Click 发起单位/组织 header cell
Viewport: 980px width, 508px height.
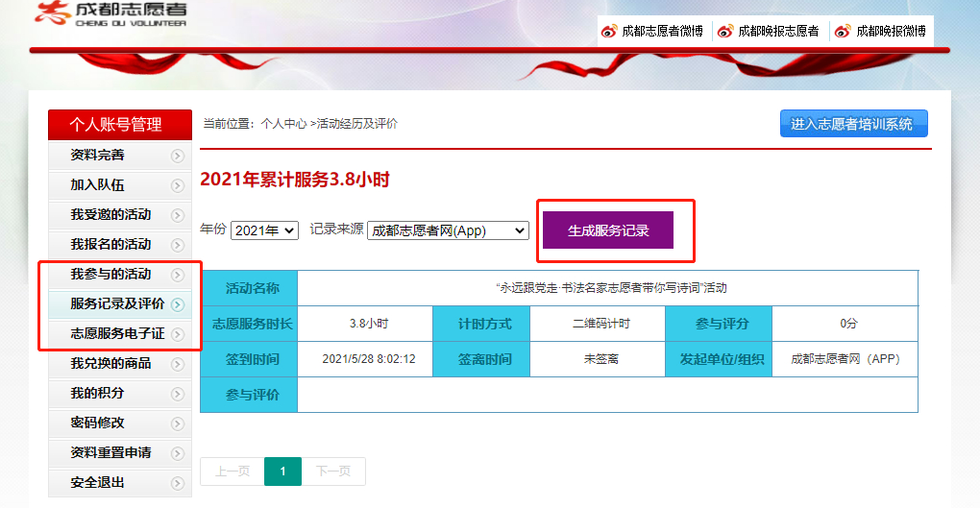(719, 359)
